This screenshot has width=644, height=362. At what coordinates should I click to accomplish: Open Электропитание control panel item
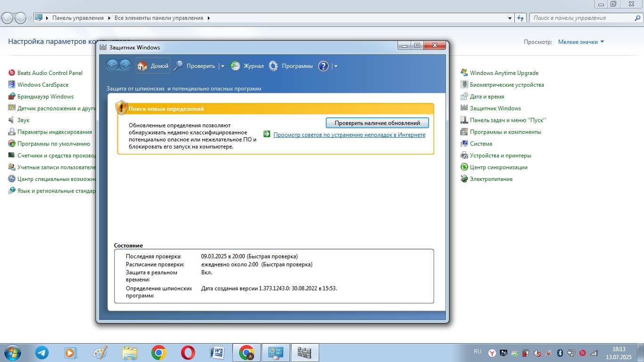[491, 179]
